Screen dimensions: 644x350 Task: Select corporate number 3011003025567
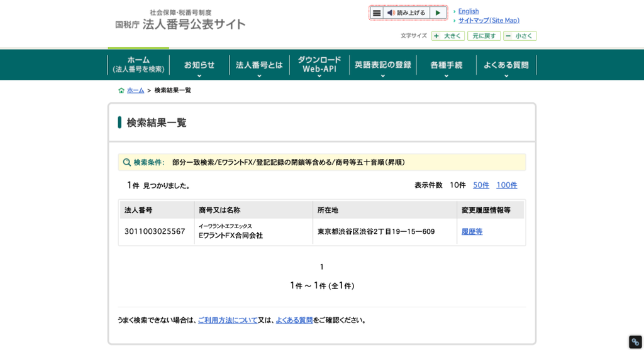(x=155, y=231)
